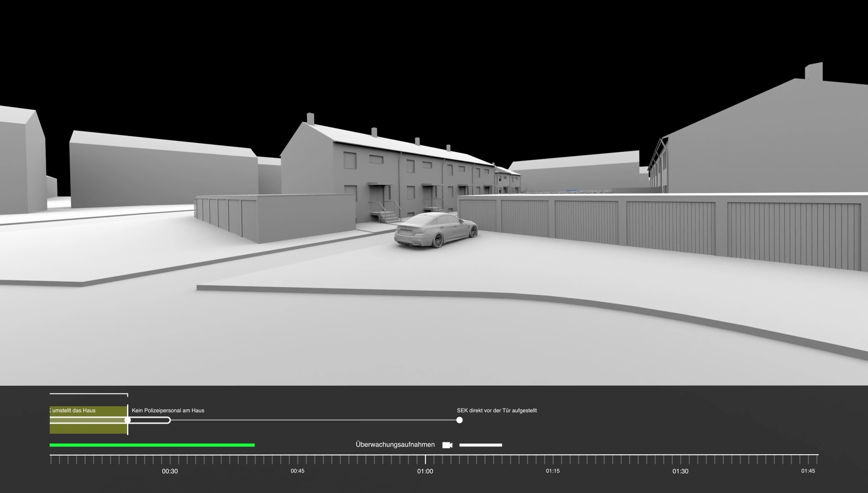Jump to 00:30 on the timeline ruler

pos(170,460)
